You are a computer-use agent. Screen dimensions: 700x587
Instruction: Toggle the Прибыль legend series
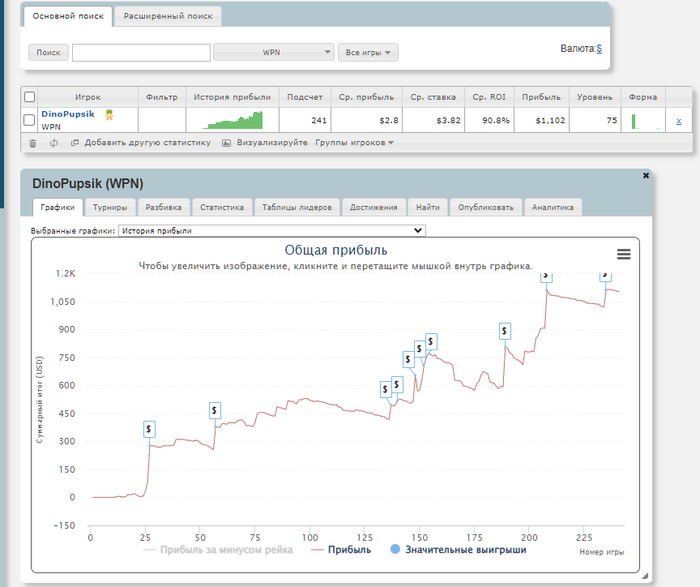(x=342, y=550)
